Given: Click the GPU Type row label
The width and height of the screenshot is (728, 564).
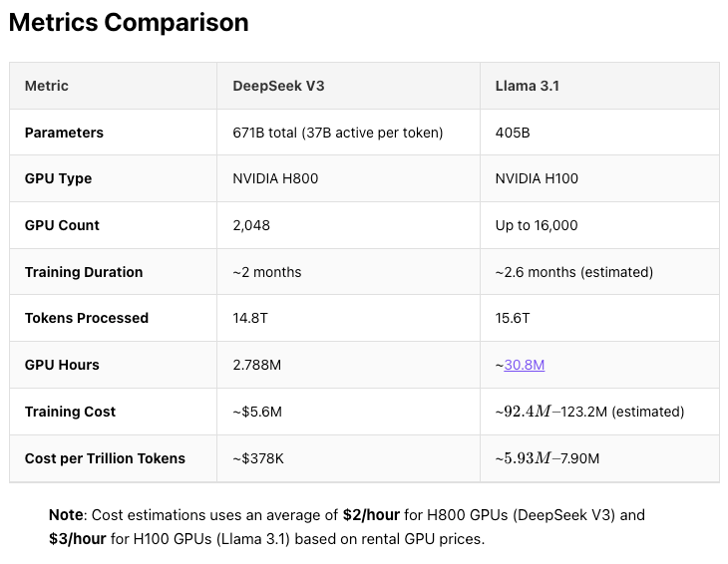Looking at the screenshot, I should 58,178.
